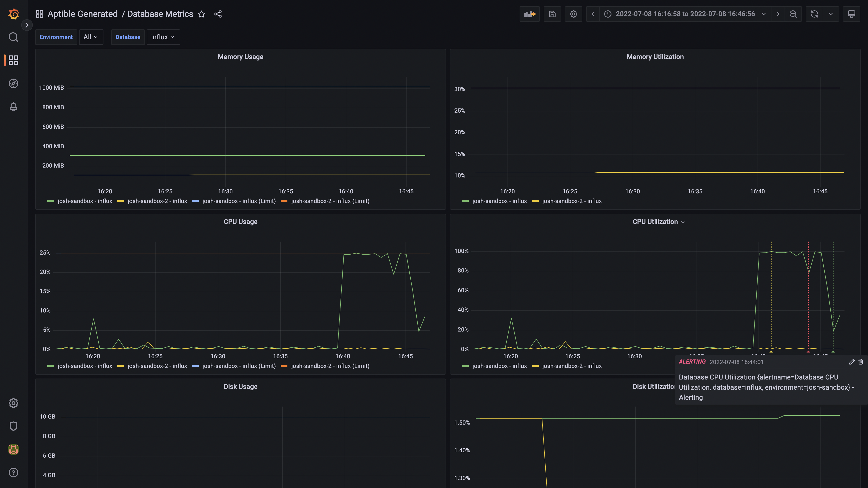Click josh-sandbox-2 color swatch in CPU Utilization legend
868x488 pixels.
pyautogui.click(x=535, y=366)
